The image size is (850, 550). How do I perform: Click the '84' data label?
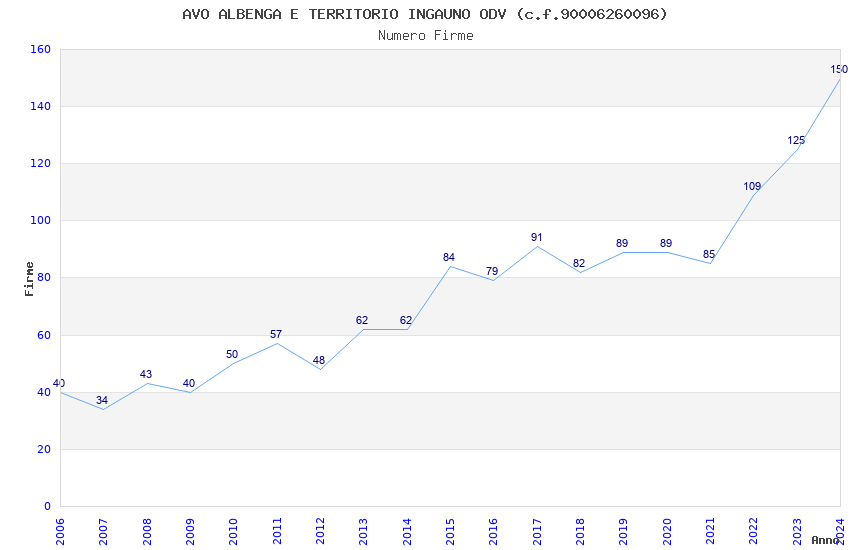449,257
